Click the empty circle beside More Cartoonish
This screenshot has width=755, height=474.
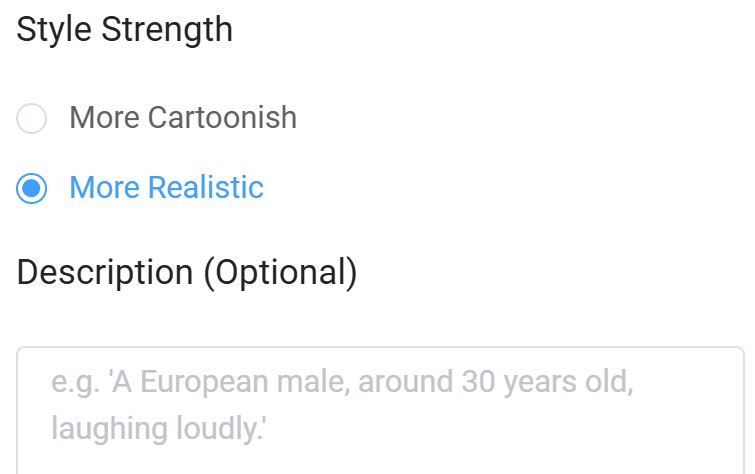click(x=32, y=118)
